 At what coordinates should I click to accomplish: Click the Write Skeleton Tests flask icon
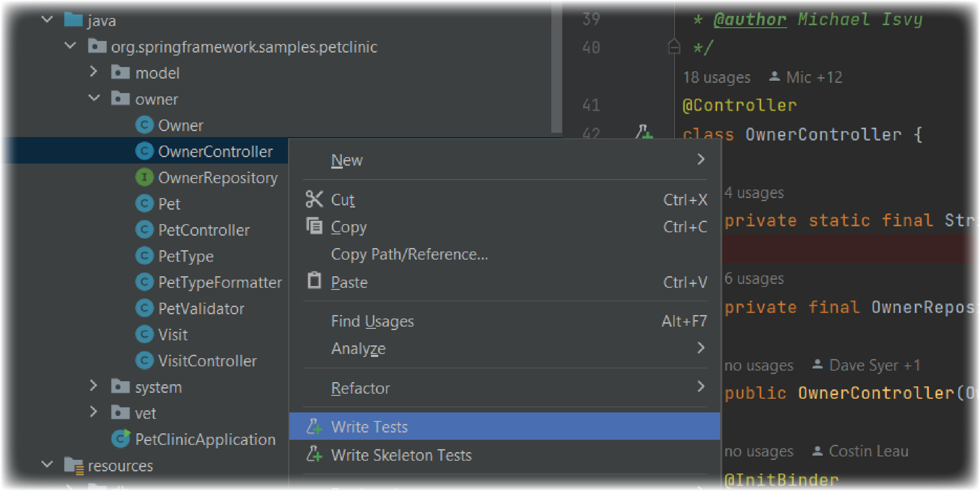pos(314,454)
